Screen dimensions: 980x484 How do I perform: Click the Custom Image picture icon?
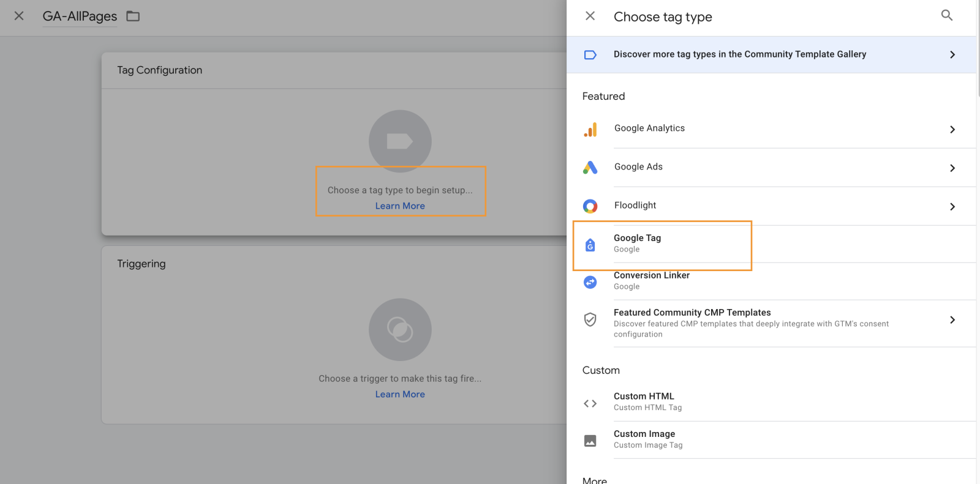coord(590,441)
